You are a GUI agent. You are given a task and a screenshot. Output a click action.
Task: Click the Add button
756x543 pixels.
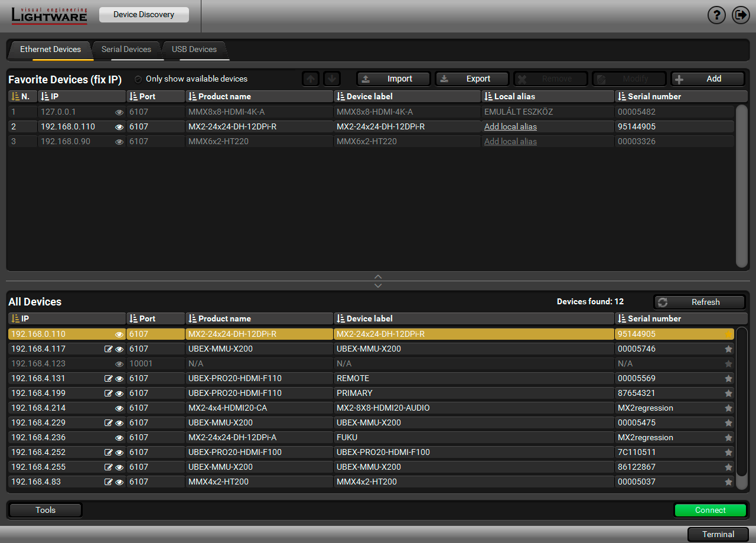(x=708, y=79)
